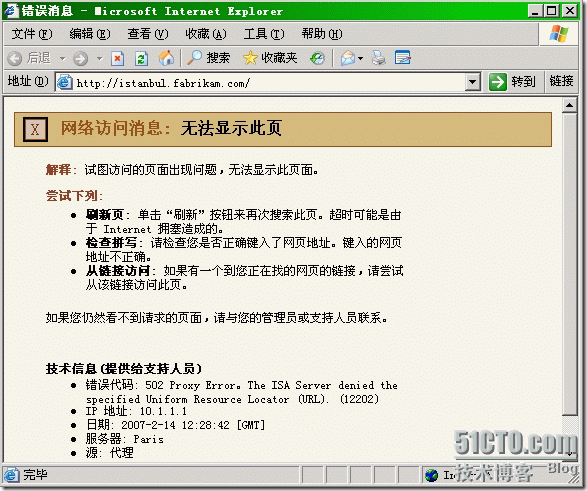Click the 刷新页 bold text
Screen dimensions: 587x491
(x=104, y=215)
